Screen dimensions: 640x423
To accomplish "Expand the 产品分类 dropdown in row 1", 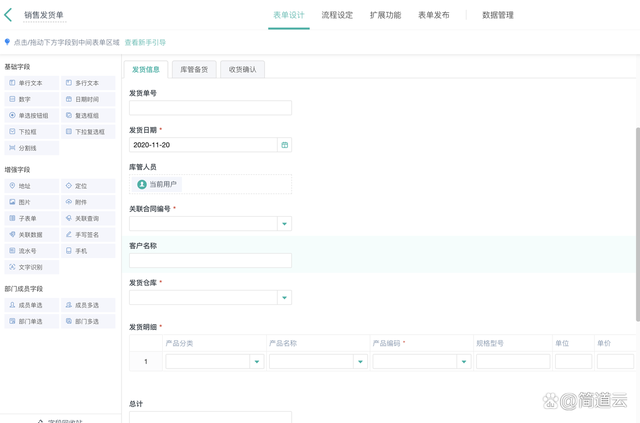I will pyautogui.click(x=256, y=362).
